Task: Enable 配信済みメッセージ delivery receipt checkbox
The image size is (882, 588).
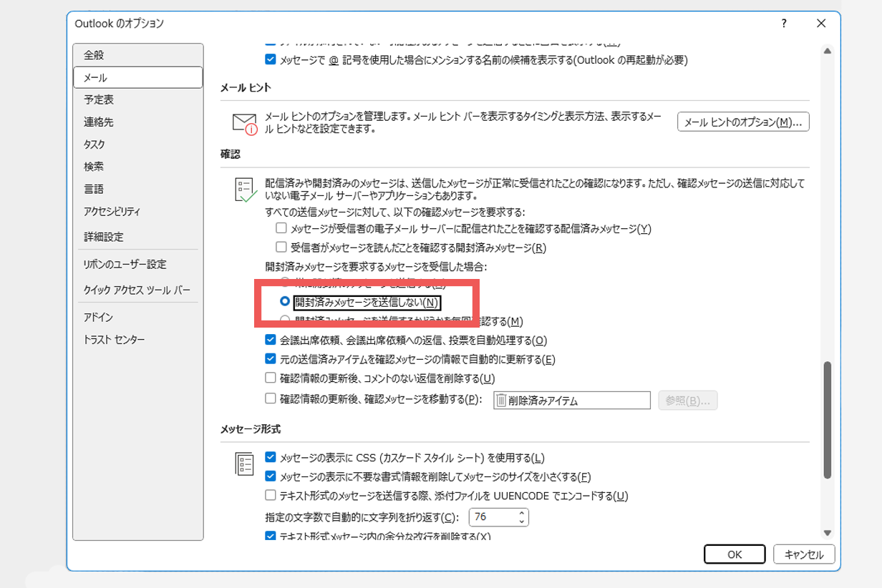Action: [281, 229]
